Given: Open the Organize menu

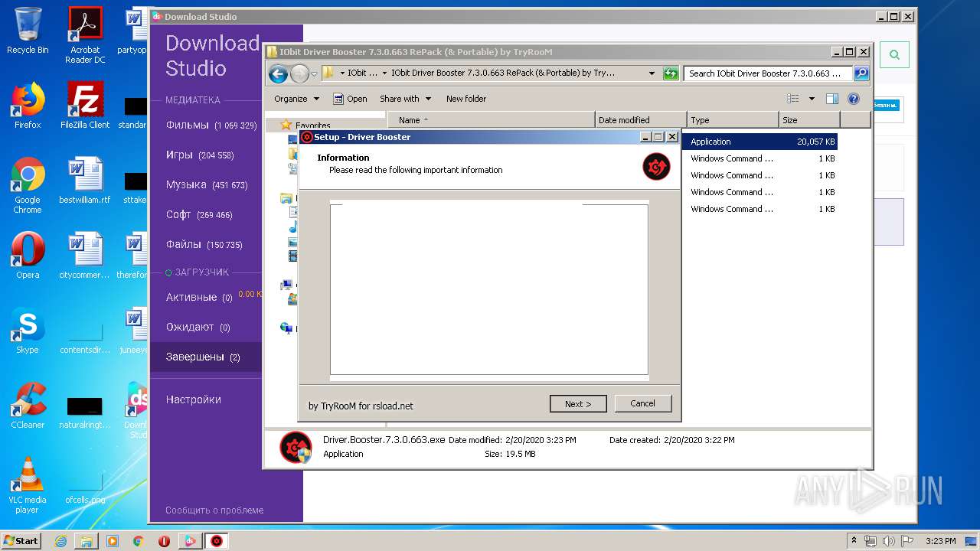Looking at the screenshot, I should 296,99.
